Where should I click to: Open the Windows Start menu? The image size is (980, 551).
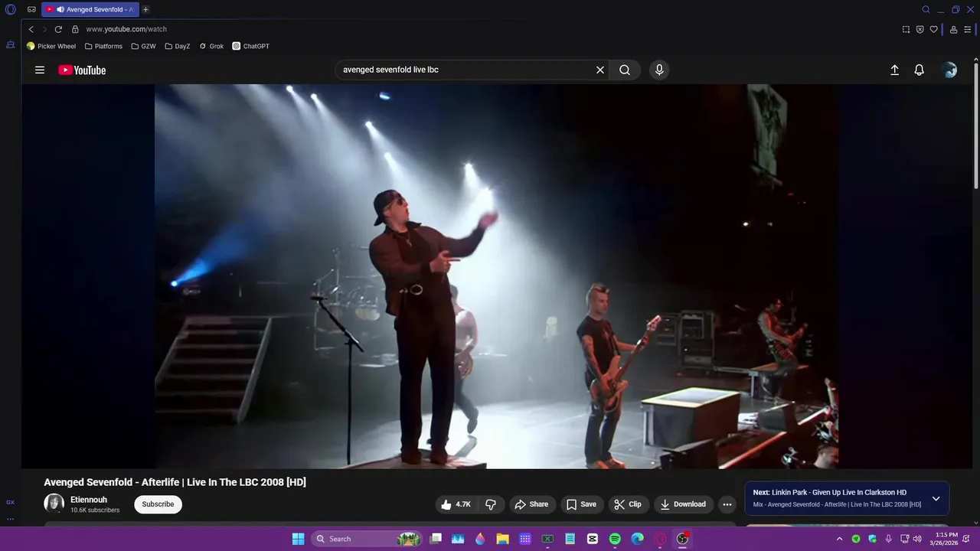click(x=298, y=539)
